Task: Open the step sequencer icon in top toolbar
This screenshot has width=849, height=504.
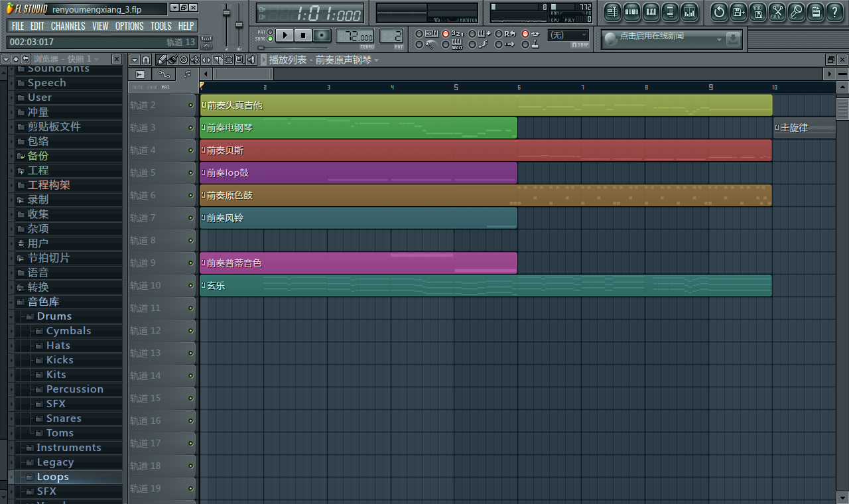Action: 631,12
